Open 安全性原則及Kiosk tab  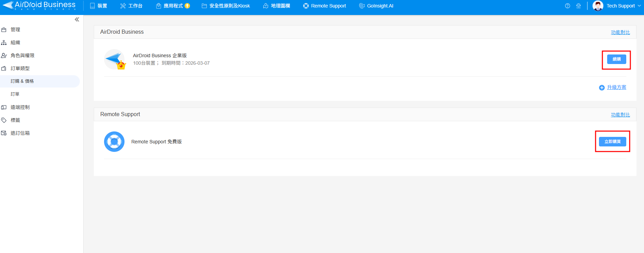(x=226, y=6)
